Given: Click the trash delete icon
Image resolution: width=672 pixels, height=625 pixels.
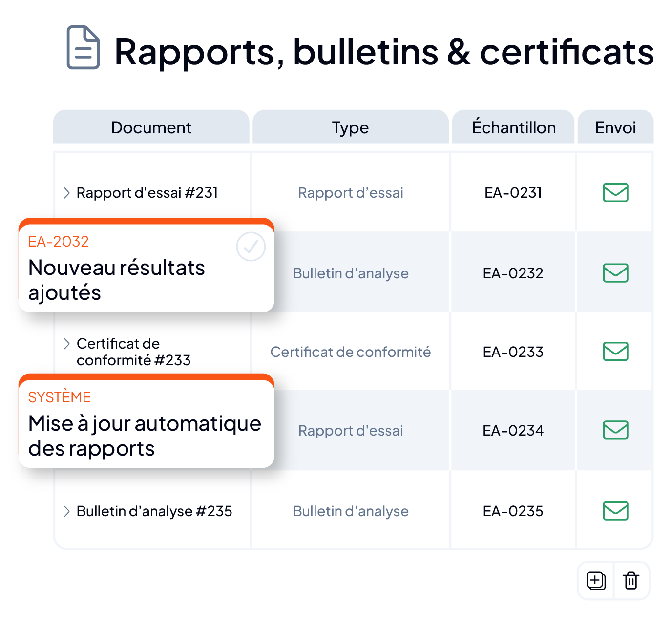Looking at the screenshot, I should pos(631,581).
